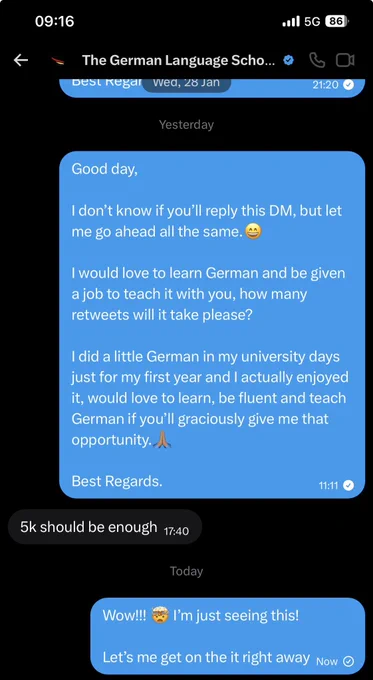
Task: Start a video call with camera icon
Action: point(345,60)
